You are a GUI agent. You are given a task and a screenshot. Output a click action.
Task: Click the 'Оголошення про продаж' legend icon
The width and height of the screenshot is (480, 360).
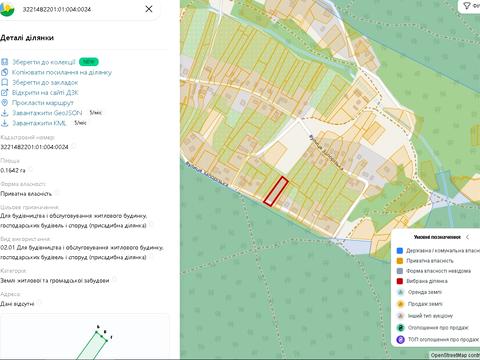coord(400,328)
